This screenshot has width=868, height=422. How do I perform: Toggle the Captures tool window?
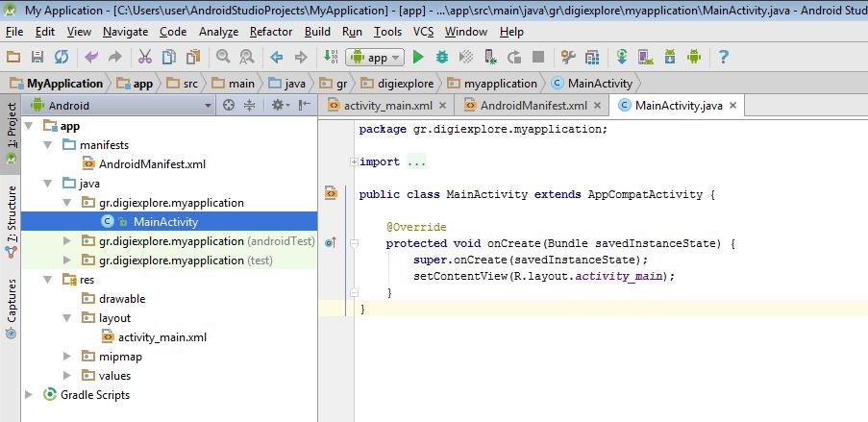11,309
